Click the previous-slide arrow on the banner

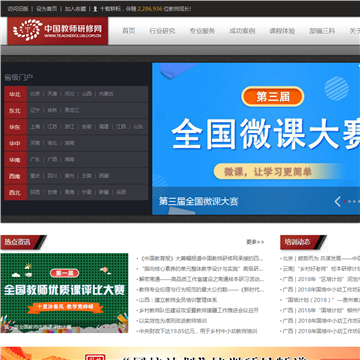tap(337, 201)
